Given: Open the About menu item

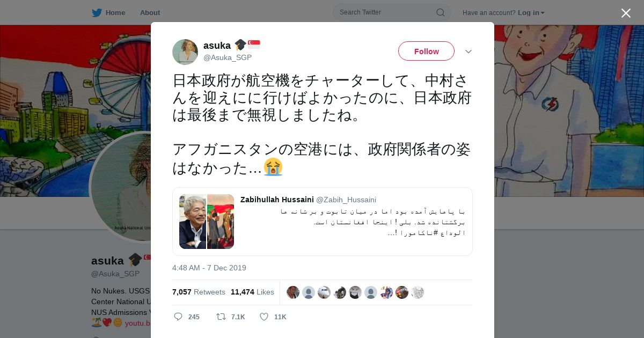Looking at the screenshot, I should click(150, 13).
